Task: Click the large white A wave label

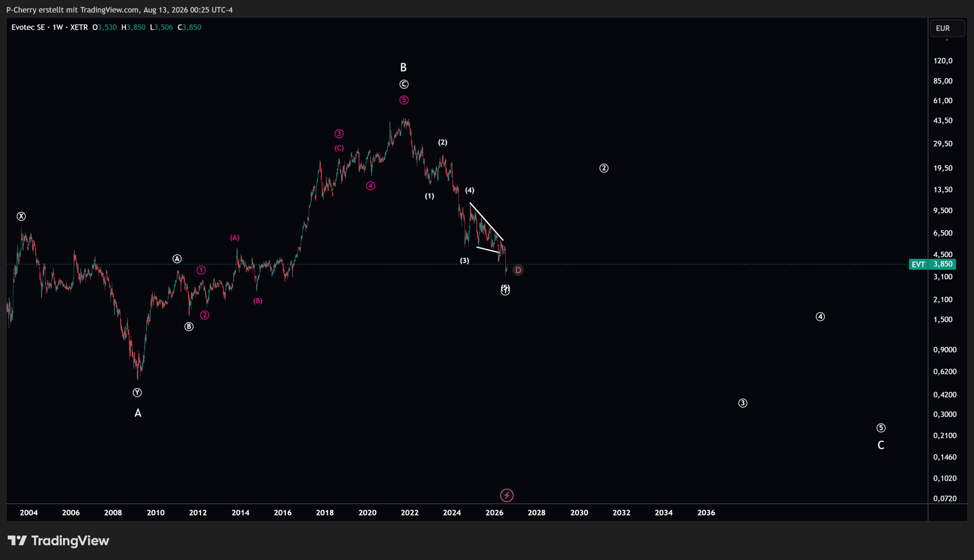Action: pos(138,413)
